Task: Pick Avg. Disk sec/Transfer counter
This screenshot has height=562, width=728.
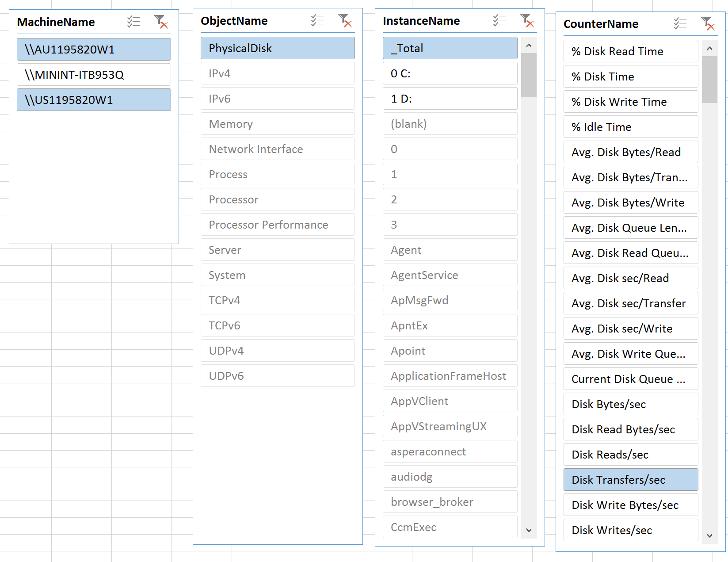Action: pos(631,303)
